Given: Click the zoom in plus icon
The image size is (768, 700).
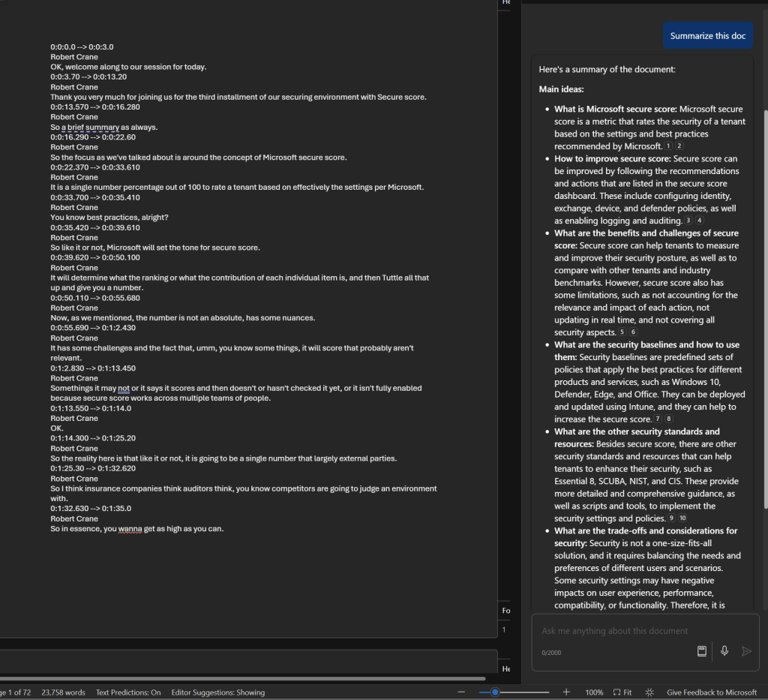Looking at the screenshot, I should tap(566, 692).
